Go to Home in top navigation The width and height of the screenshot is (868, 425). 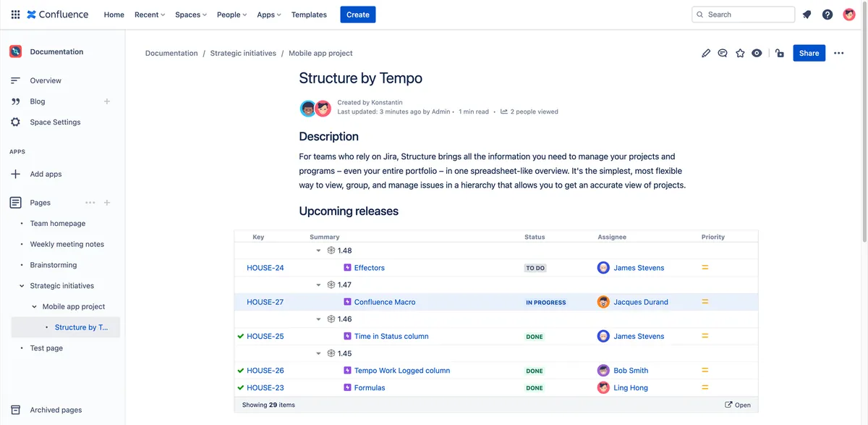114,14
